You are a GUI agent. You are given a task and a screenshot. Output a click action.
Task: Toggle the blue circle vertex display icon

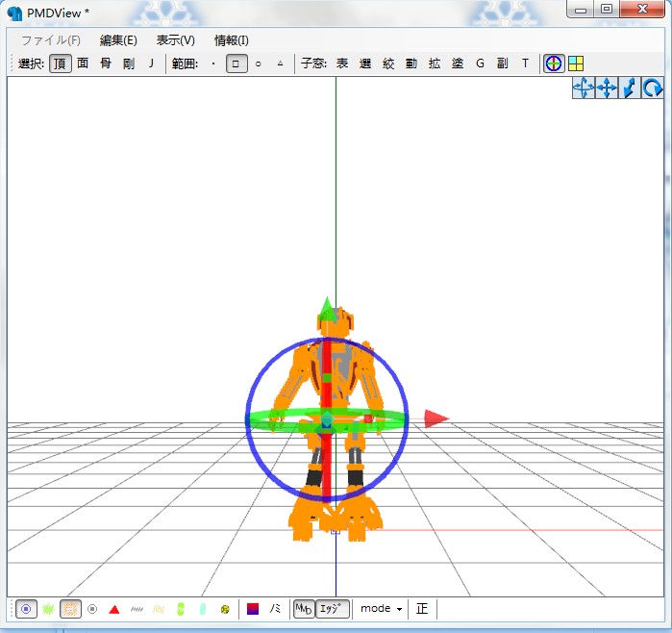[x=26, y=609]
